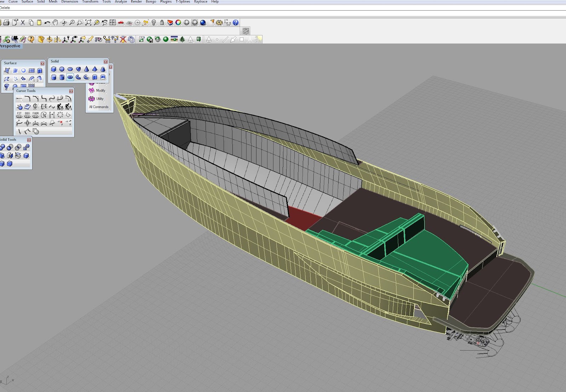Viewport: 566px width, 392px height.
Task: Click the green sphere render icon
Action: pyautogui.click(x=166, y=40)
